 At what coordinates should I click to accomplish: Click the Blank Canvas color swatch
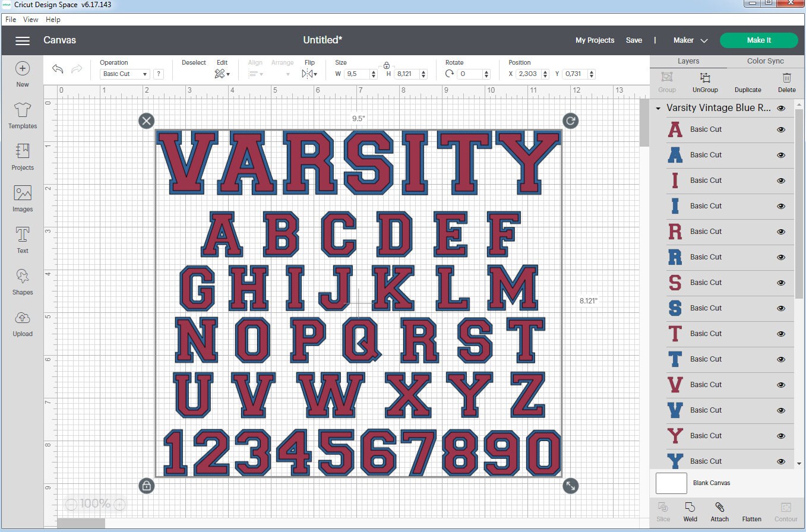pyautogui.click(x=671, y=483)
